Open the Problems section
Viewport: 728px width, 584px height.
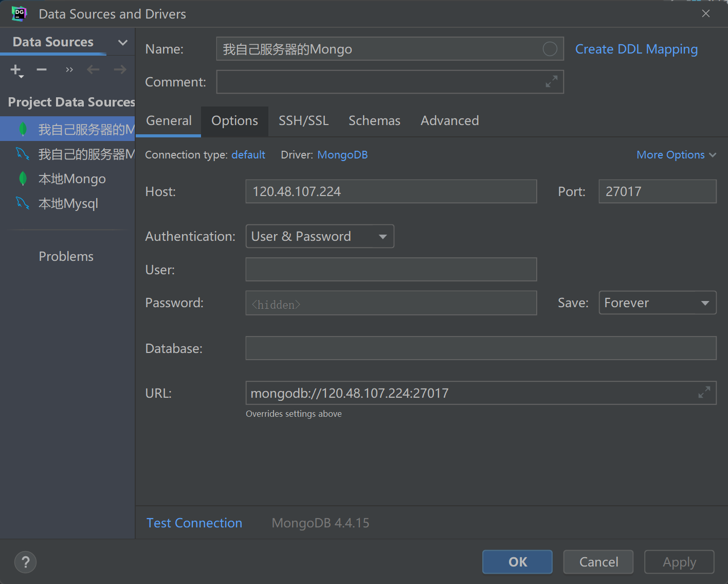point(66,256)
